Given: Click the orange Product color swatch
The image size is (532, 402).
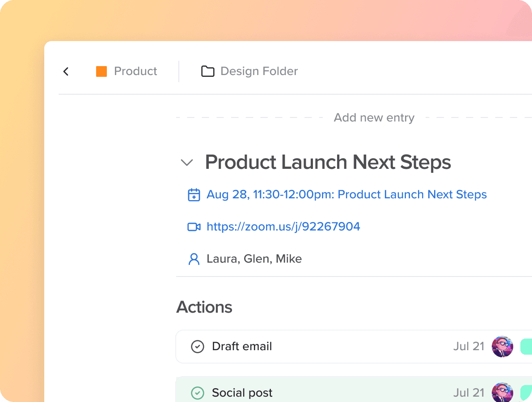Looking at the screenshot, I should point(101,71).
